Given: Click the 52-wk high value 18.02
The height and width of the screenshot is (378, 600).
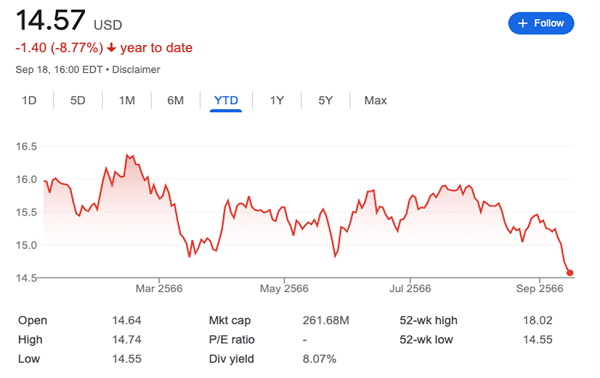Looking at the screenshot, I should pos(538,321).
